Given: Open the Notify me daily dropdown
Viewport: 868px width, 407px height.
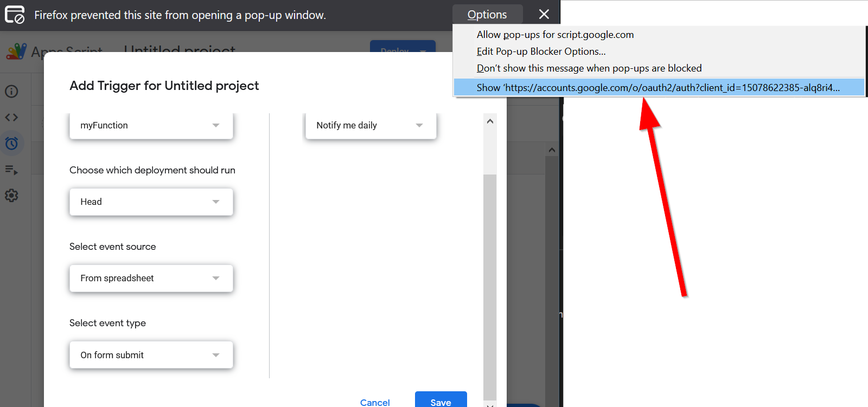Looking at the screenshot, I should coord(371,125).
